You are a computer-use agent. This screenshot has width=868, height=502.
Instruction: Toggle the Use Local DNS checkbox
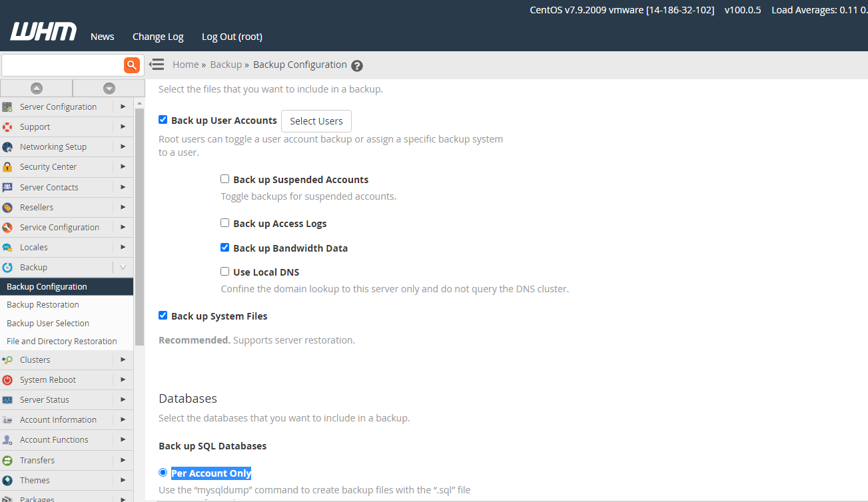coord(225,272)
